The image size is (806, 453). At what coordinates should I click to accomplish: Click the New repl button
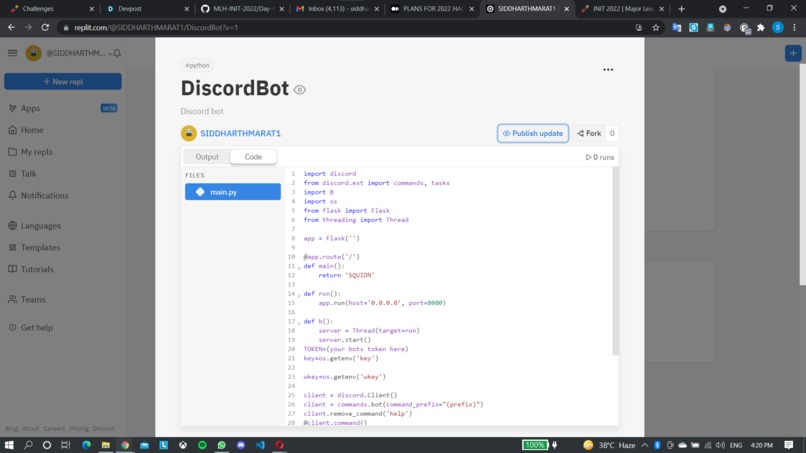[63, 81]
